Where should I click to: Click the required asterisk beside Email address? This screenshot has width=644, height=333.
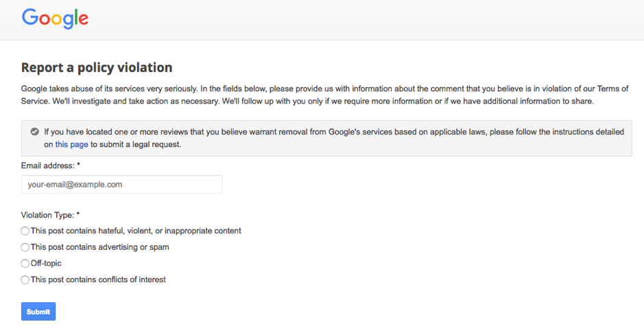click(x=79, y=166)
